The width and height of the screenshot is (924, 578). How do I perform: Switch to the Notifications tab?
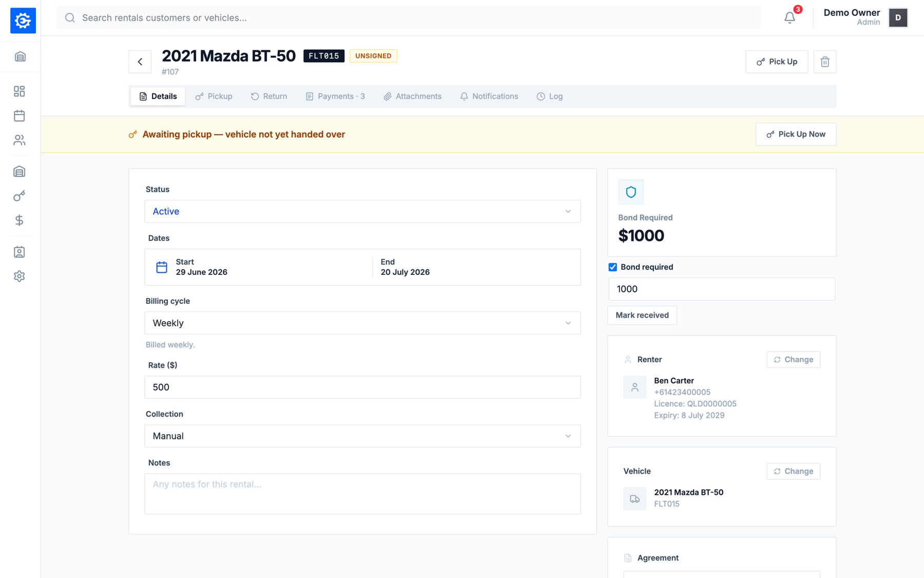(489, 96)
